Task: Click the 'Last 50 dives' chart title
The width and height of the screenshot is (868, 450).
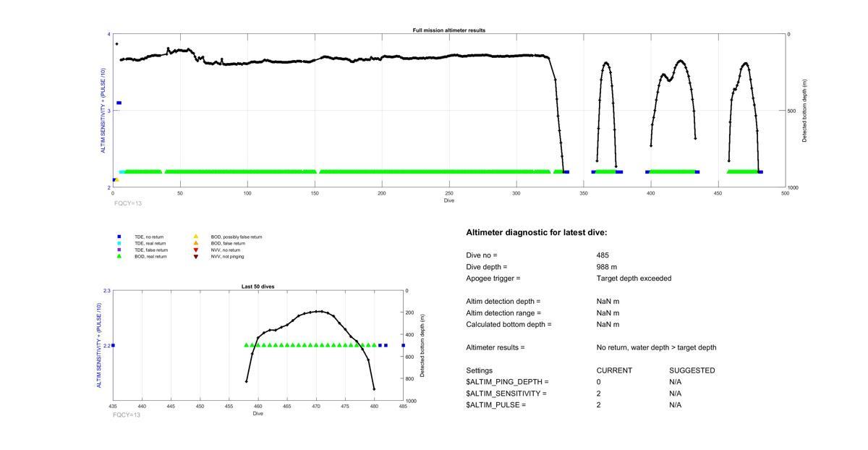Action: point(258,286)
